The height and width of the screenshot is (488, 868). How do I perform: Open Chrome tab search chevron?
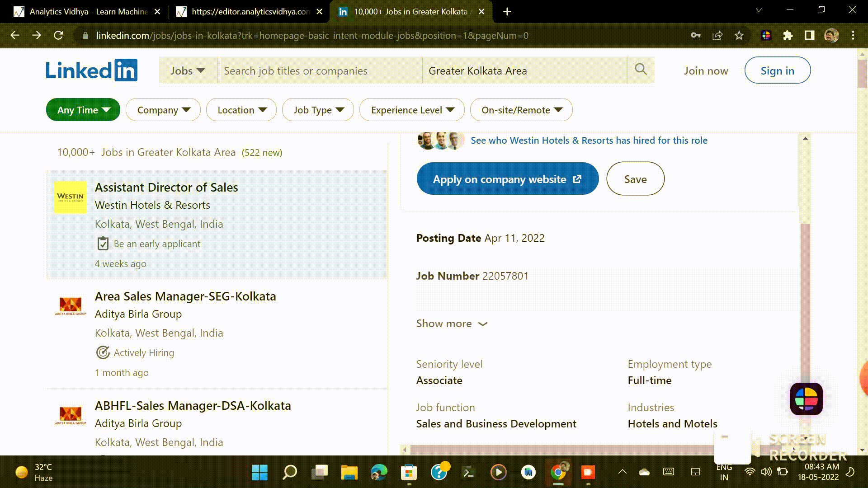(759, 10)
